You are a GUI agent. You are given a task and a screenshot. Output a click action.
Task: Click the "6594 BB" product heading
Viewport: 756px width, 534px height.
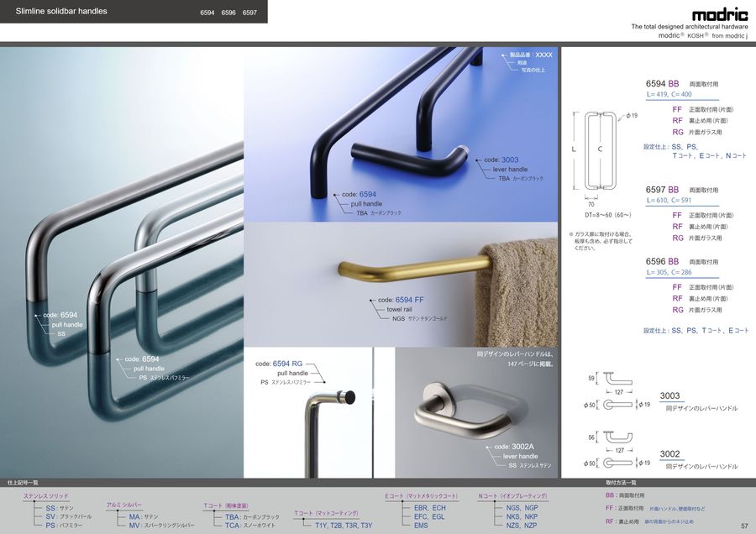(662, 83)
